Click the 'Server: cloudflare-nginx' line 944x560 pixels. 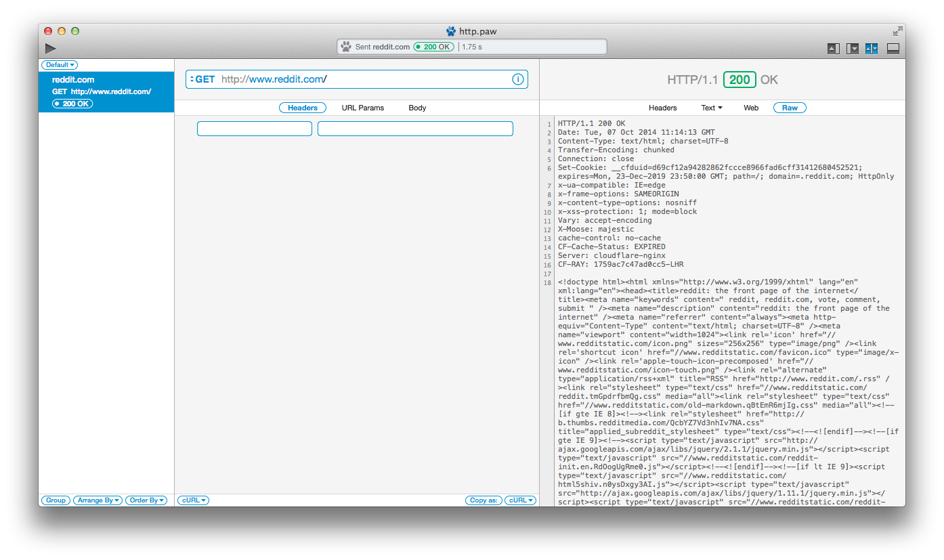pos(612,255)
